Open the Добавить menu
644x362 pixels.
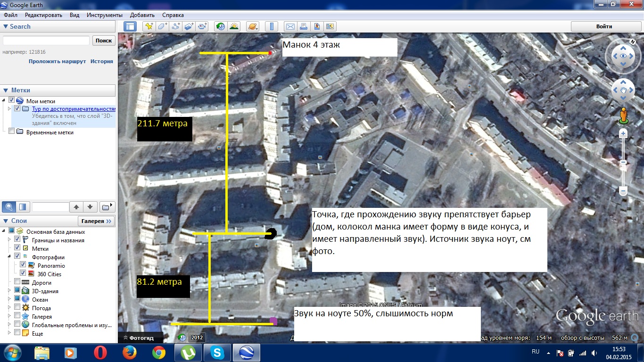(x=142, y=15)
